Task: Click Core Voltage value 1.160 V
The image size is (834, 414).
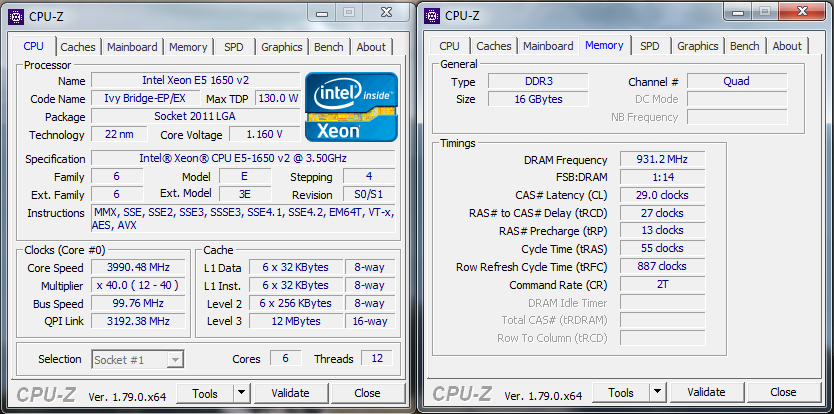Action: pyautogui.click(x=264, y=134)
